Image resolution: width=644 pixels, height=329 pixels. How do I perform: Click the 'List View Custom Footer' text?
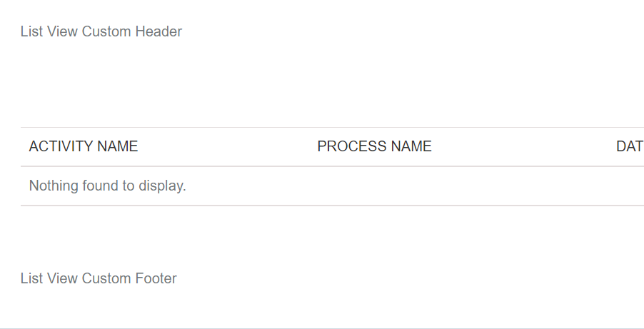[99, 278]
